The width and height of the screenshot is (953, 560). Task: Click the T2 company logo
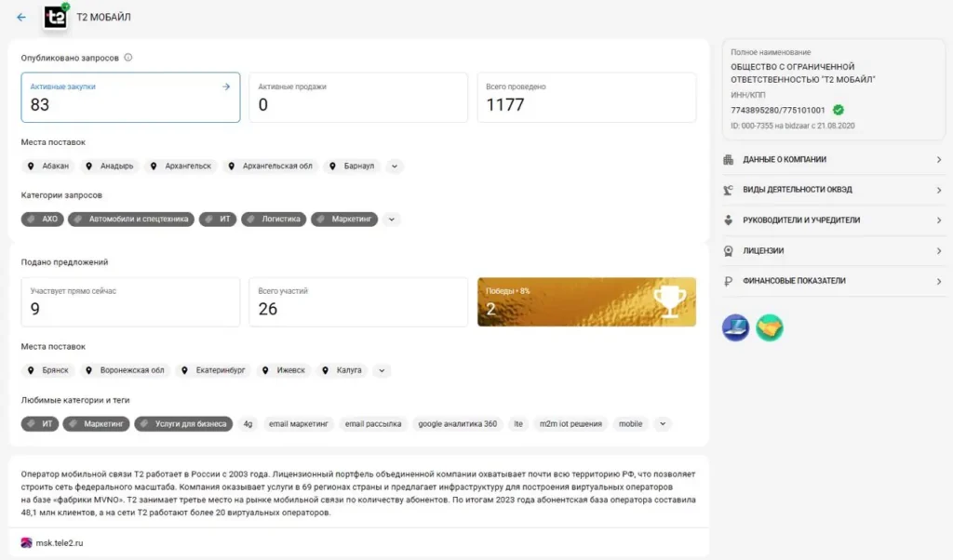(56, 17)
